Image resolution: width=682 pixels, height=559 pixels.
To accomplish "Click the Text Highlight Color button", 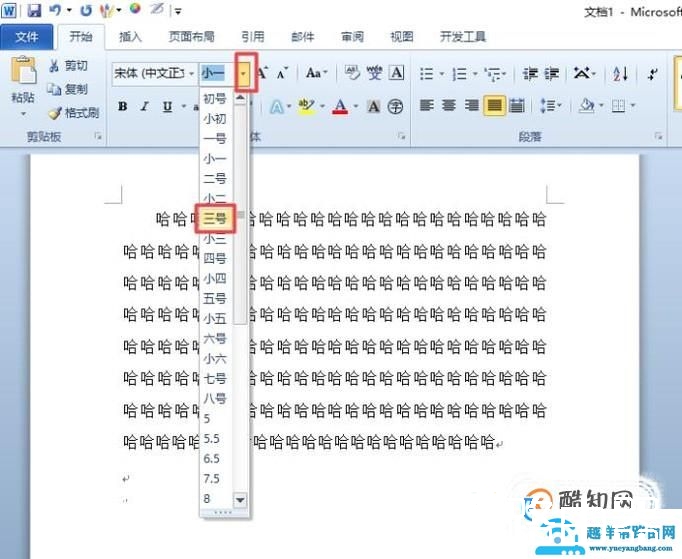I will pos(306,107).
